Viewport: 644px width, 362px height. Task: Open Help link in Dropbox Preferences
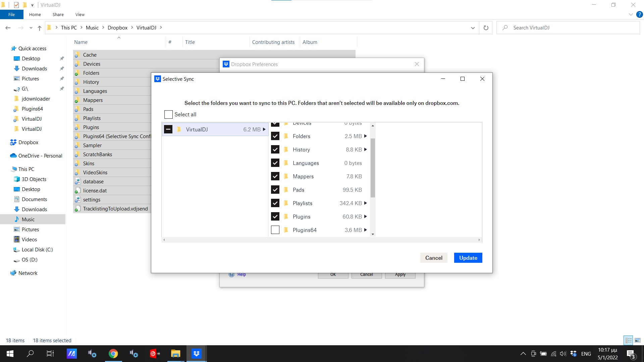(241, 275)
